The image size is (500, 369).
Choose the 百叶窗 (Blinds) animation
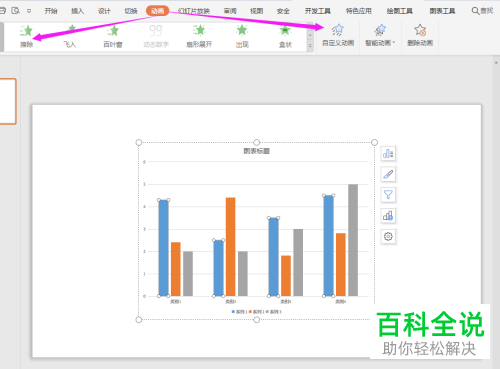[113, 36]
